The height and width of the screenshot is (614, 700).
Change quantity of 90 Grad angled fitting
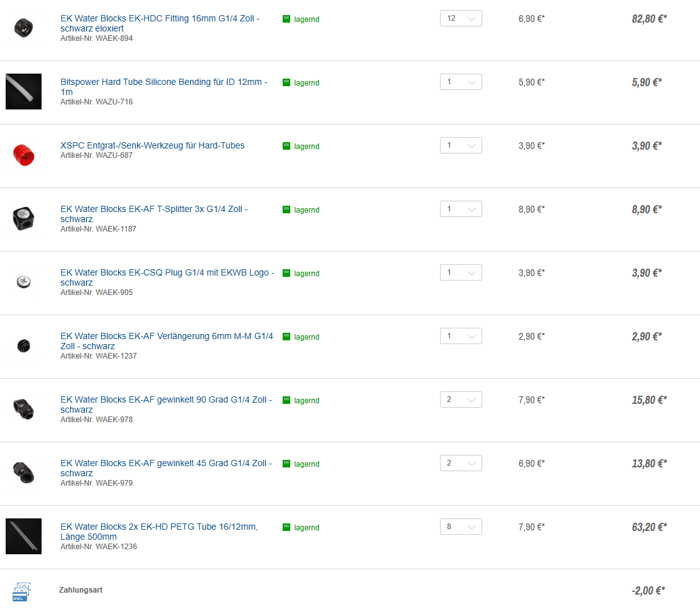click(461, 399)
